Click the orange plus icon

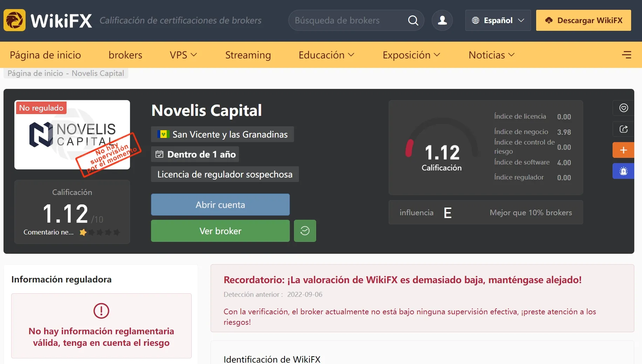point(623,150)
